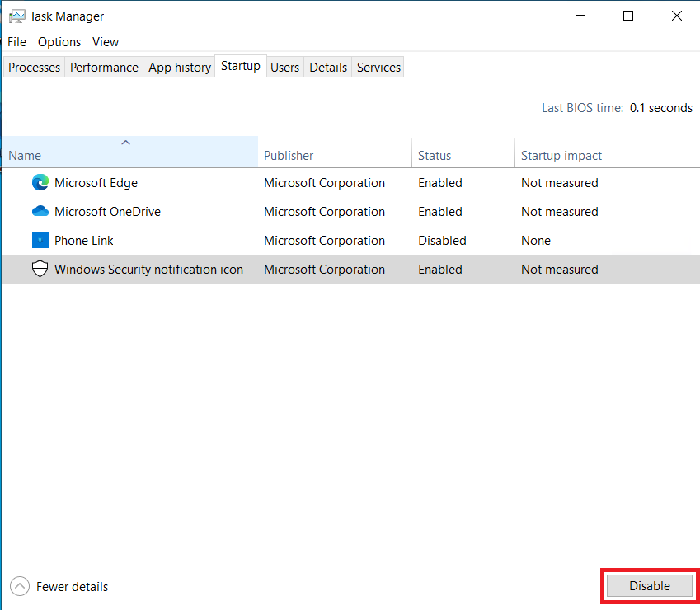Click Microsoft Corporation publisher for Microsoft Edge
This screenshot has height=610, width=700.
pyautogui.click(x=324, y=183)
